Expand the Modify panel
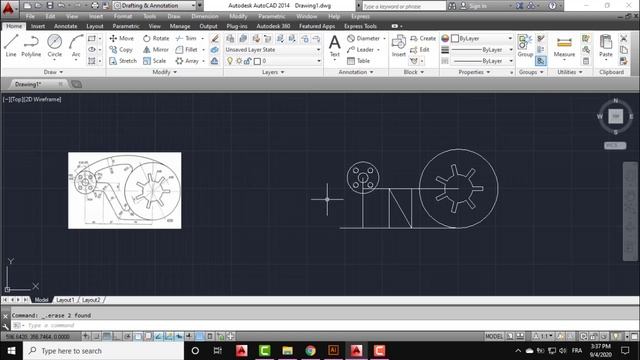640x360 pixels. 164,72
